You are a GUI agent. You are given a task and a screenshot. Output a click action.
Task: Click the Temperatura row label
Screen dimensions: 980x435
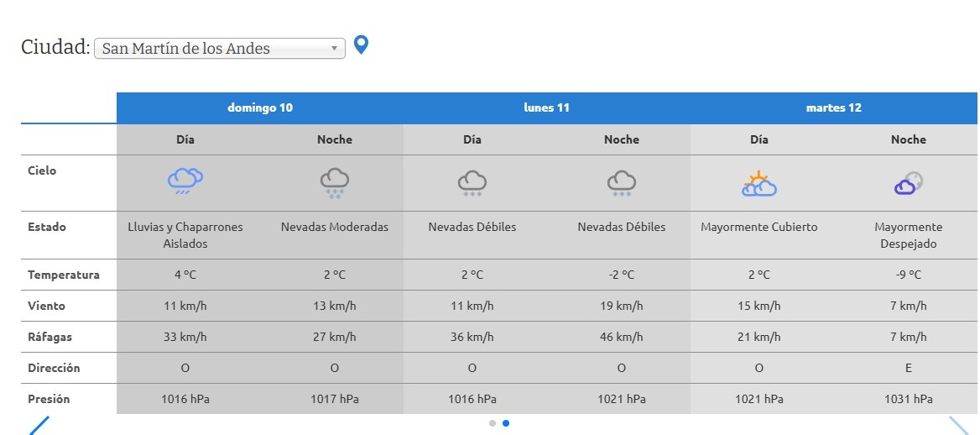click(64, 275)
